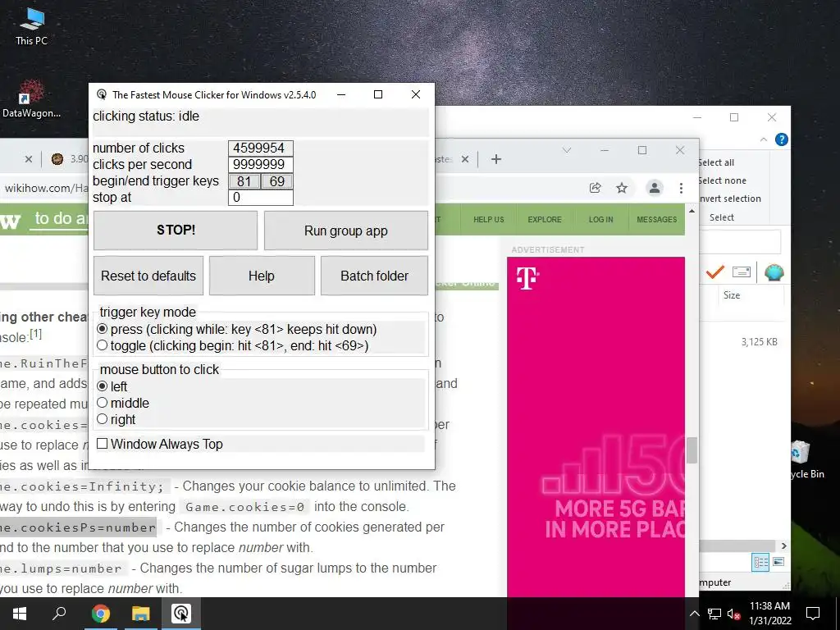The width and height of the screenshot is (840, 630).
Task: Open wikiHow EXPLORE menu
Action: tap(545, 220)
